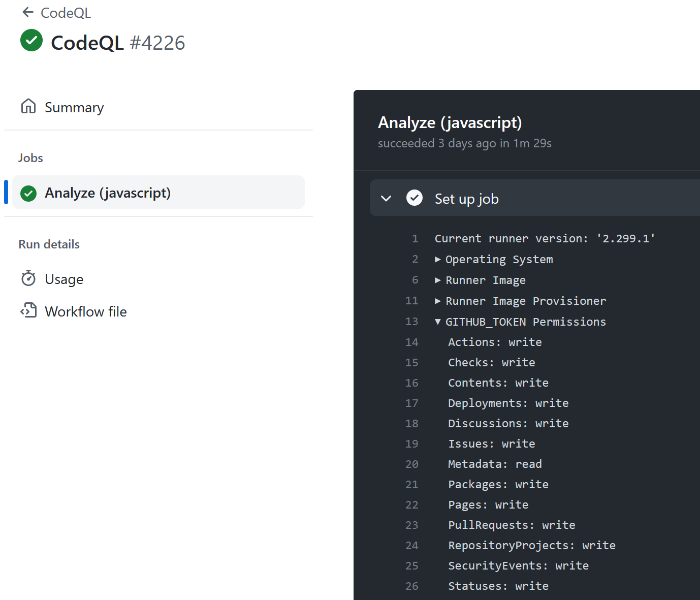Click the 'Checks: write' log line

(x=492, y=362)
